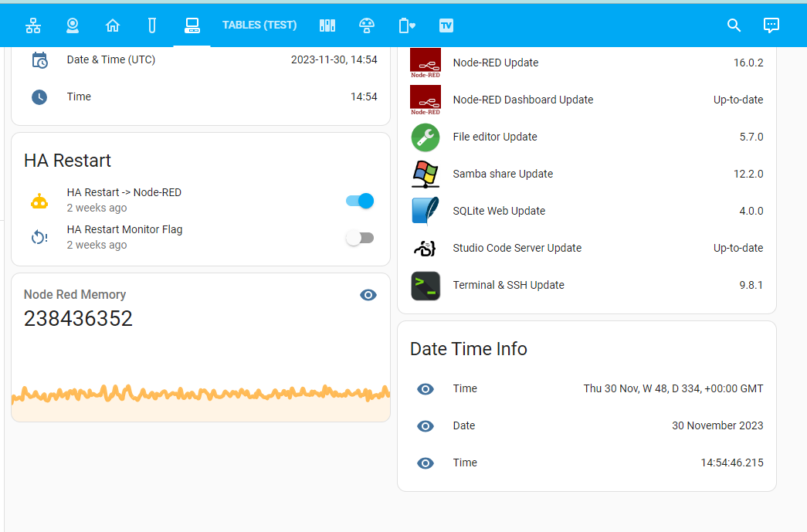This screenshot has height=532, width=807.
Task: Enable the HA Restart Monitor Flag switch
Action: pyautogui.click(x=360, y=238)
